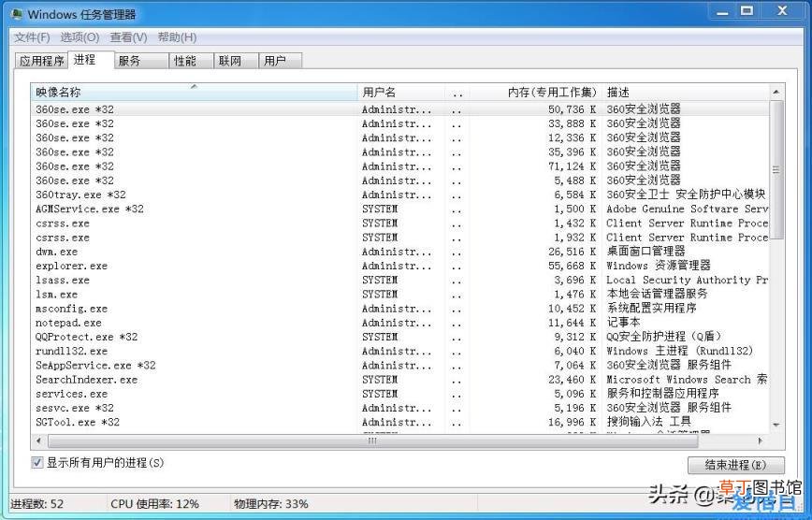Maximize the Task Manager window
This screenshot has width=812, height=520.
point(747,10)
